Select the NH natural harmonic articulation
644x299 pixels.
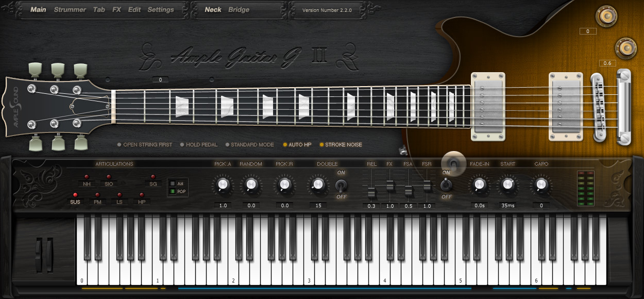87,183
